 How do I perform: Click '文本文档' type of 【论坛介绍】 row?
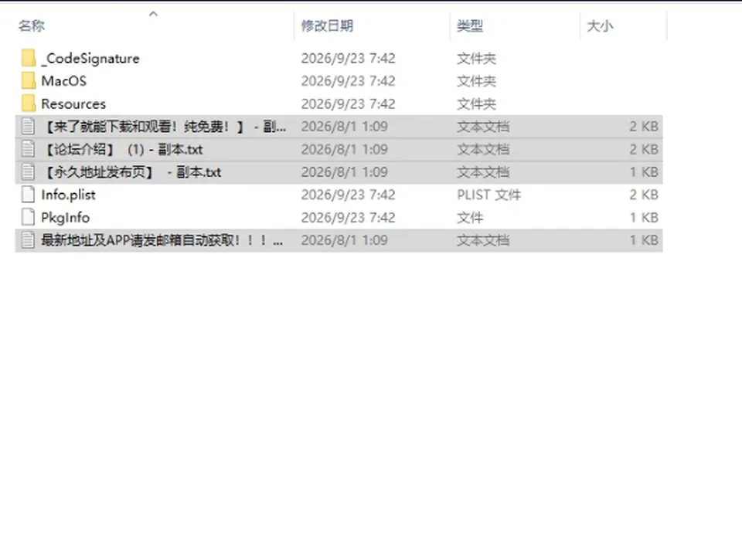(x=482, y=149)
